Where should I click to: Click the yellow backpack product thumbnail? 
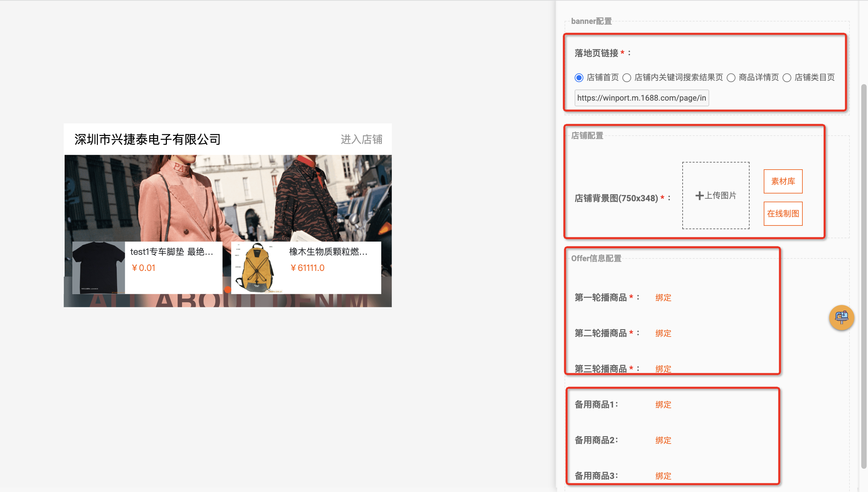click(257, 267)
